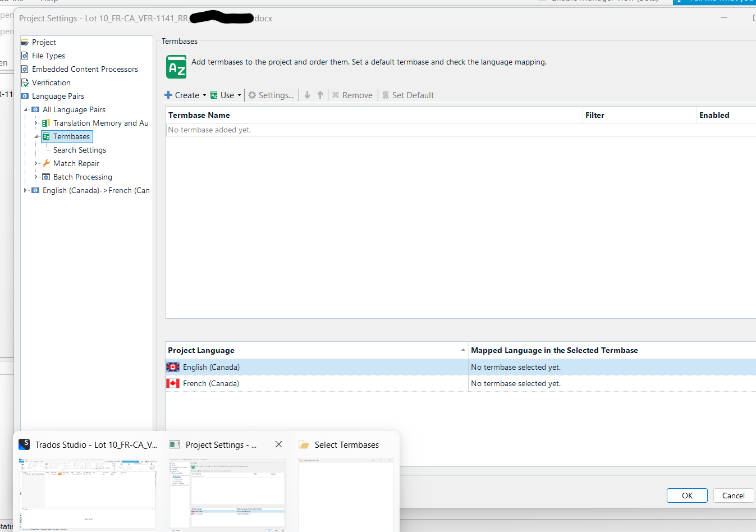The image size is (756, 532).
Task: Move termbase down with arrow icon
Action: 307,95
